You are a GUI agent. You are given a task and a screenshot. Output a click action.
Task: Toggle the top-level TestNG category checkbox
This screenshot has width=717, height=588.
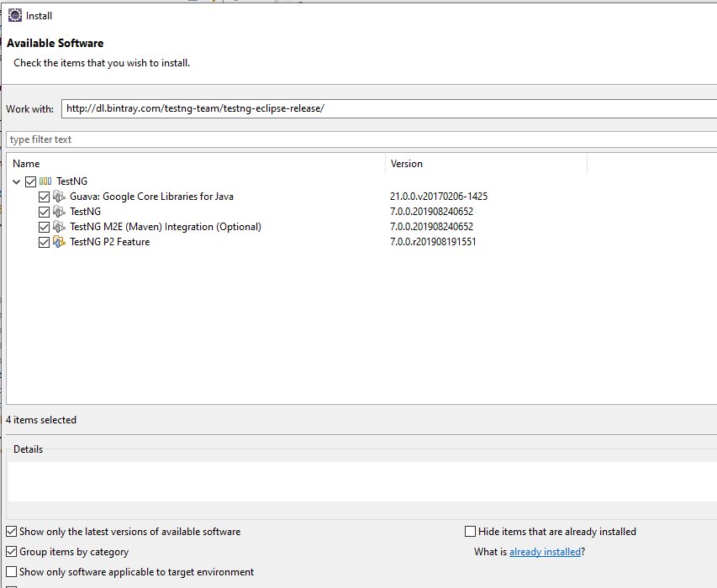coord(30,181)
